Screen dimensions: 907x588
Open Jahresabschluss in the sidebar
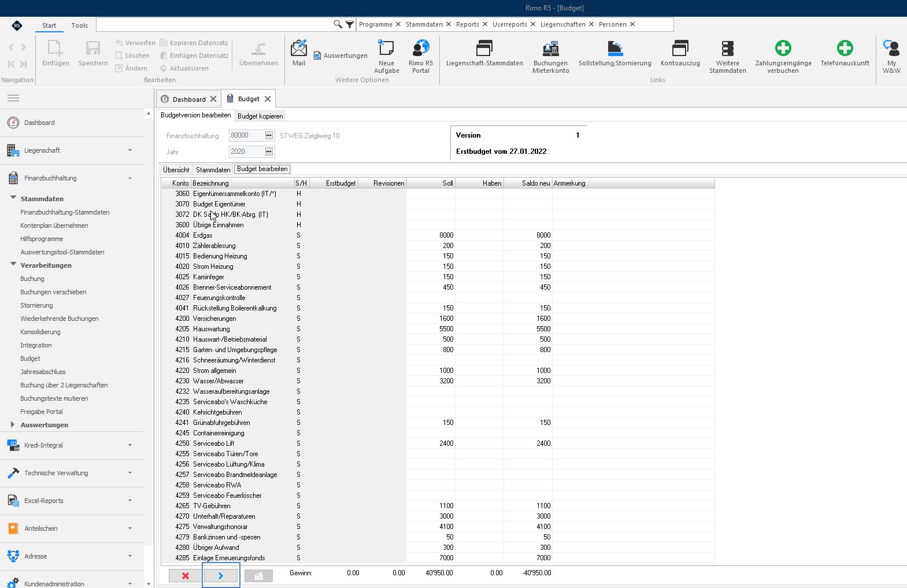[x=43, y=372]
